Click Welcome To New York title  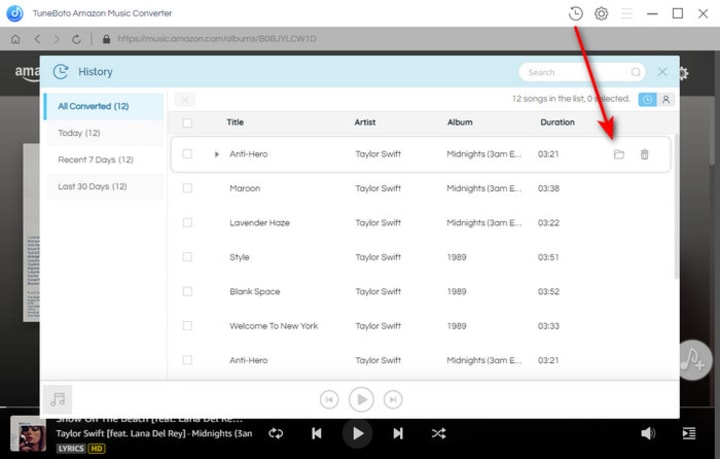[x=274, y=326]
